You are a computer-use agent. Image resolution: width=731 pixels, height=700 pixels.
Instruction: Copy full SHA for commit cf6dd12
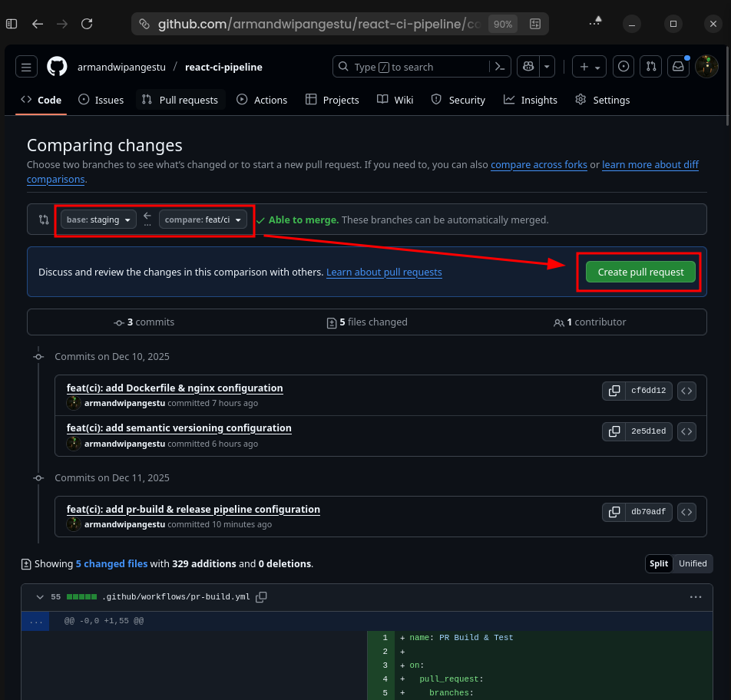[x=614, y=391]
